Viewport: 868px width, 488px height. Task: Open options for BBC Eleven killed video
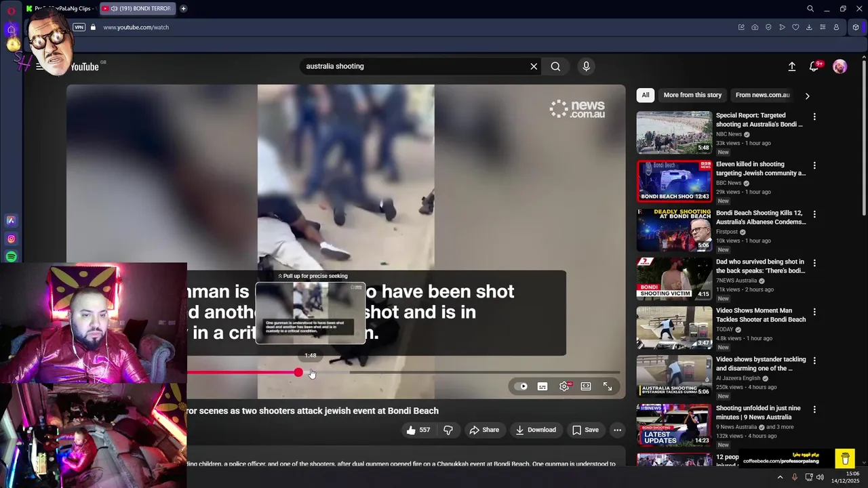(x=814, y=165)
